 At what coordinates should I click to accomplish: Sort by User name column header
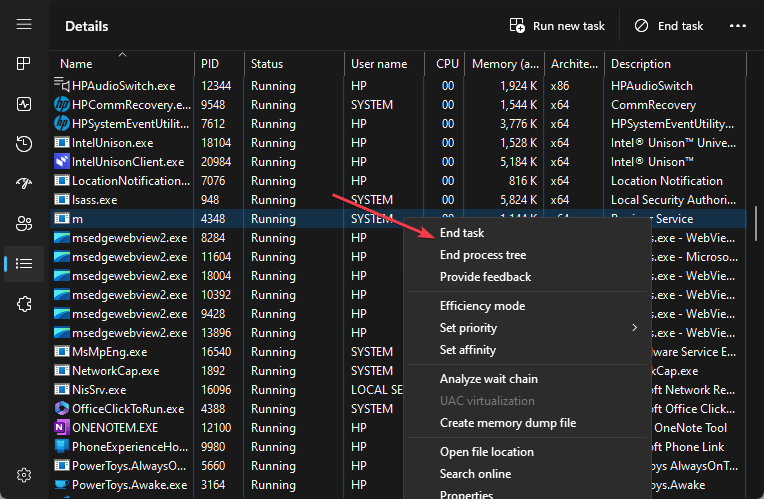pos(384,64)
